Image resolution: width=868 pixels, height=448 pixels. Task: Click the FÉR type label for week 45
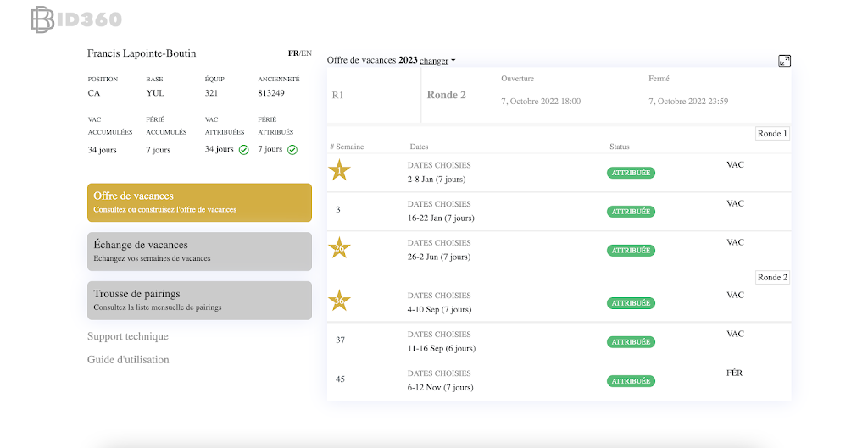735,373
